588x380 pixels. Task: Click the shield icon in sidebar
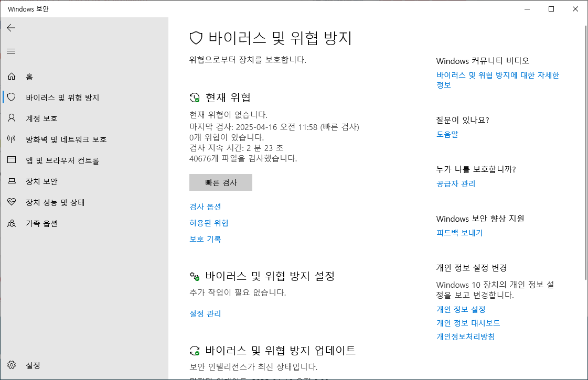[x=12, y=97]
